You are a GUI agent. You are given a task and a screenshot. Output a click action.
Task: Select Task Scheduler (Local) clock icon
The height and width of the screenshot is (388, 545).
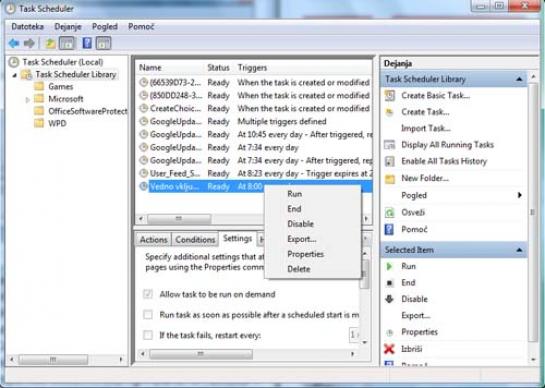(x=14, y=62)
